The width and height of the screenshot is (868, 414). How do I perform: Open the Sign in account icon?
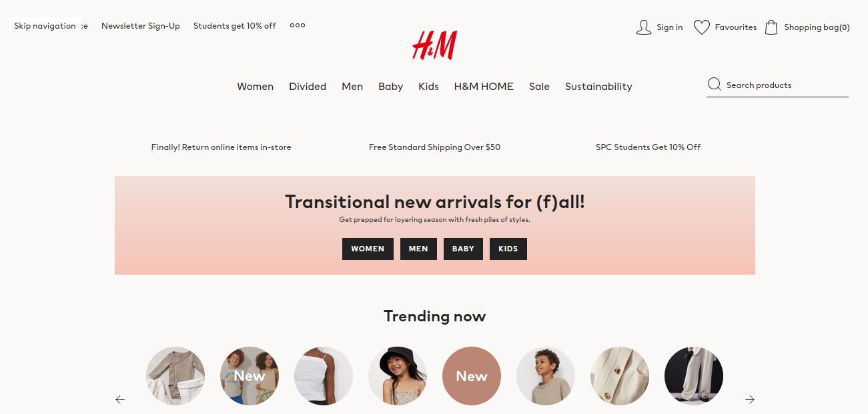(x=643, y=27)
